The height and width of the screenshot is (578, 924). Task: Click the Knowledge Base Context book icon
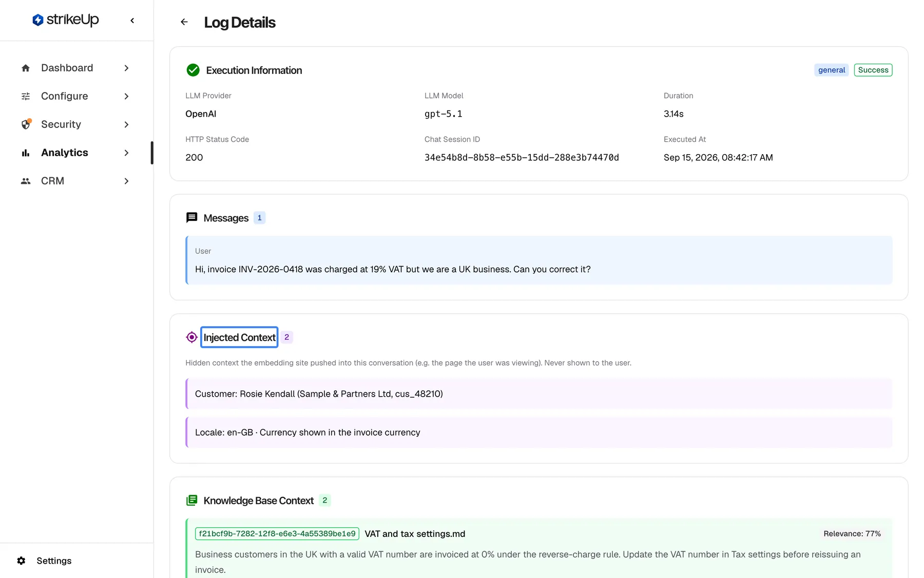(x=191, y=500)
